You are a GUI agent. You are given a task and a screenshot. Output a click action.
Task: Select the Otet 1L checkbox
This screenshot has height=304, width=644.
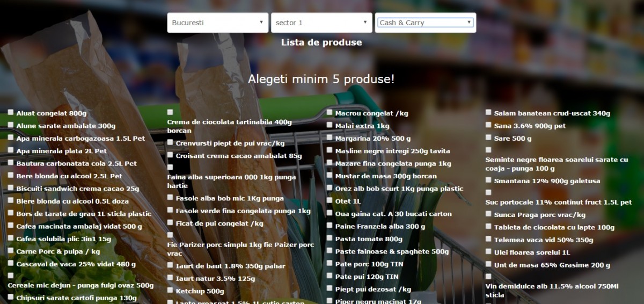[x=330, y=201]
